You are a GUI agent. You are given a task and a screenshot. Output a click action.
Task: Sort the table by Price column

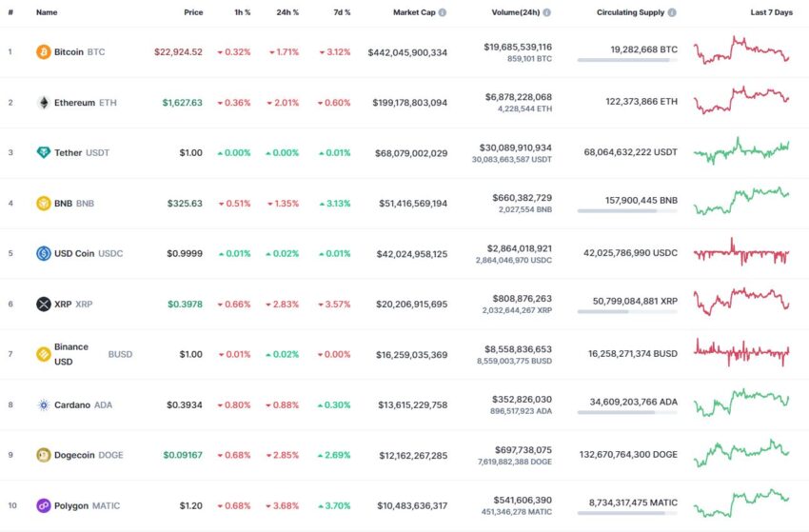[x=193, y=12]
